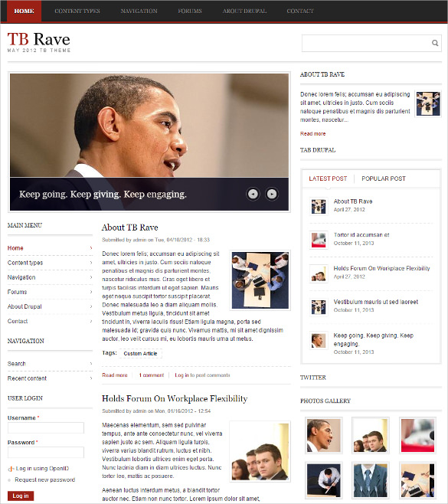Viewport: 448px width, 504px height.
Task: Open gallery photo of overhead desk meeting
Action: 417,480
